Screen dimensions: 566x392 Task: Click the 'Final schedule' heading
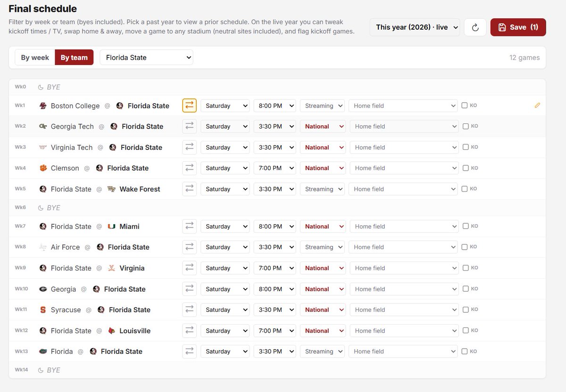[x=42, y=8]
